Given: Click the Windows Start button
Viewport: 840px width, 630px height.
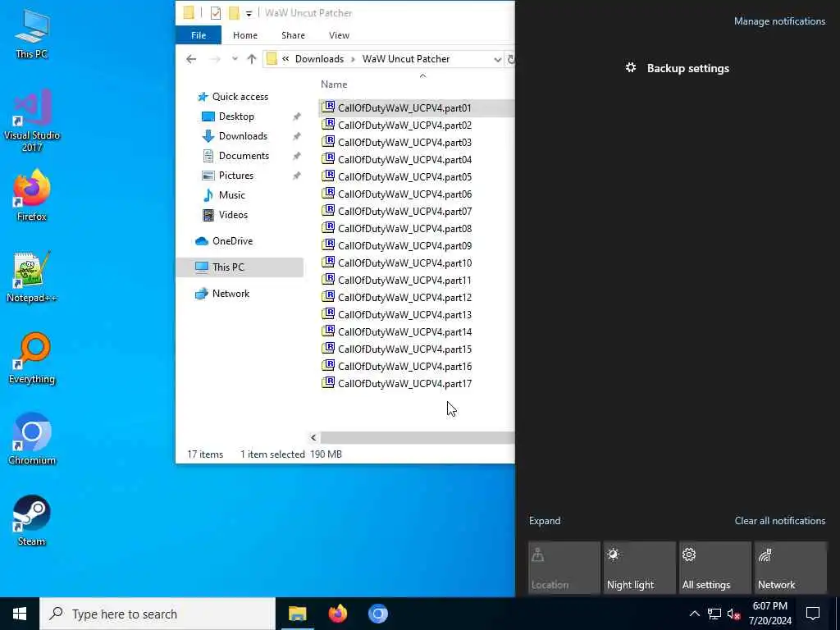Looking at the screenshot, I should [20, 614].
